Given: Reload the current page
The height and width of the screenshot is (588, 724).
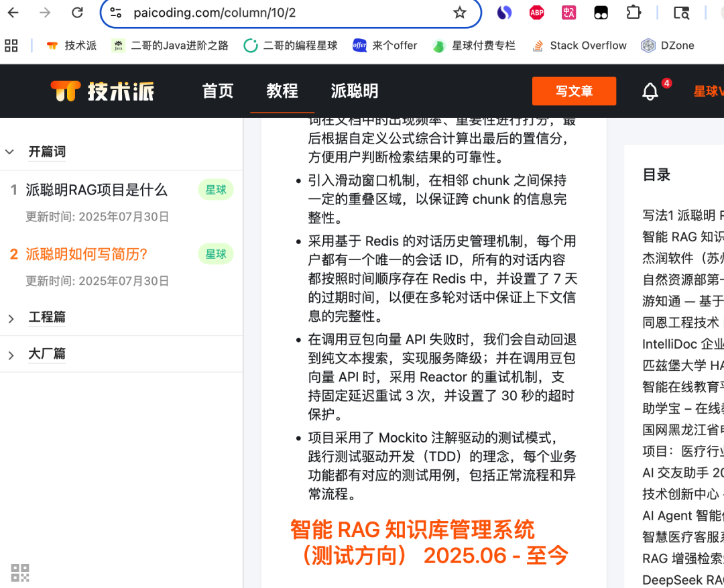Looking at the screenshot, I should click(77, 12).
